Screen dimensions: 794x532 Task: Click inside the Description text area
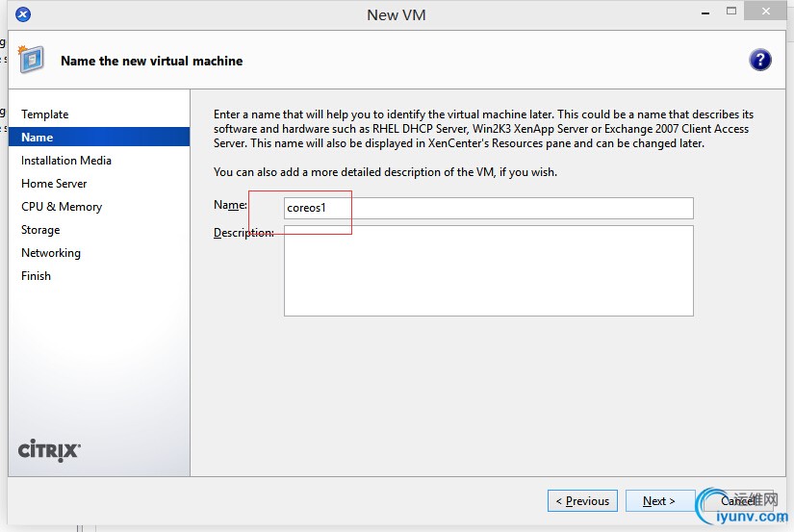488,270
